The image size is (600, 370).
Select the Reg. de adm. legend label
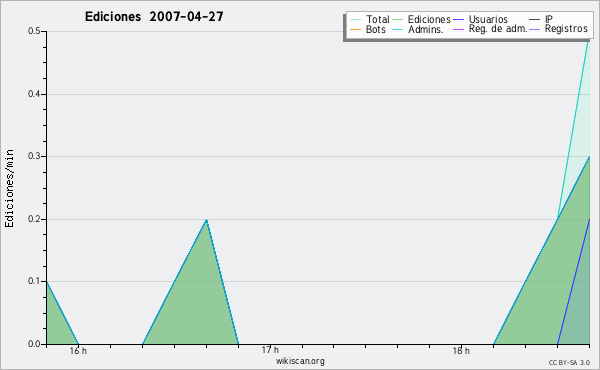(x=498, y=29)
